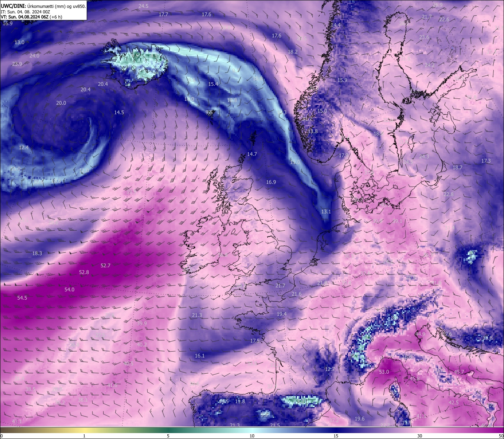Click the 45.8 value label
The image size is (504, 439).
415,378
